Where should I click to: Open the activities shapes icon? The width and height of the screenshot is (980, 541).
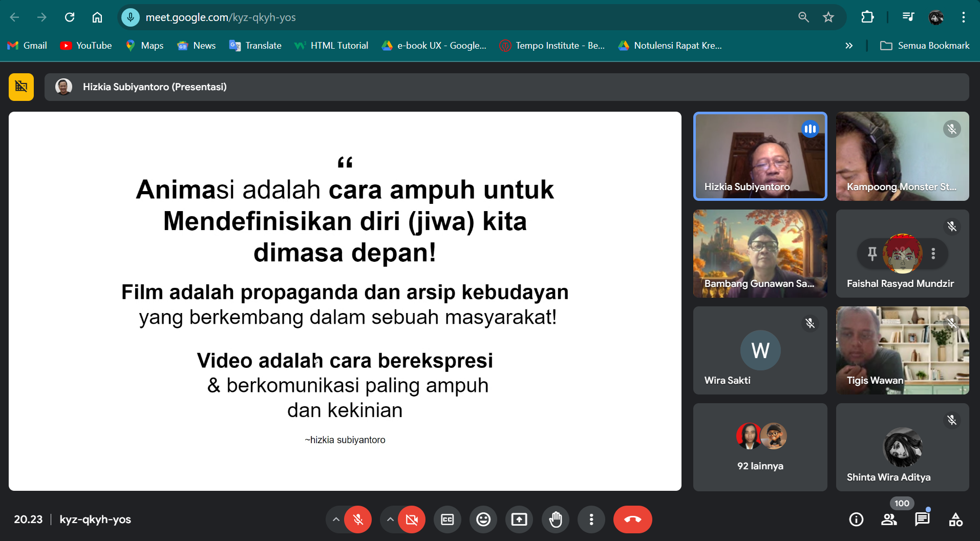click(x=955, y=519)
